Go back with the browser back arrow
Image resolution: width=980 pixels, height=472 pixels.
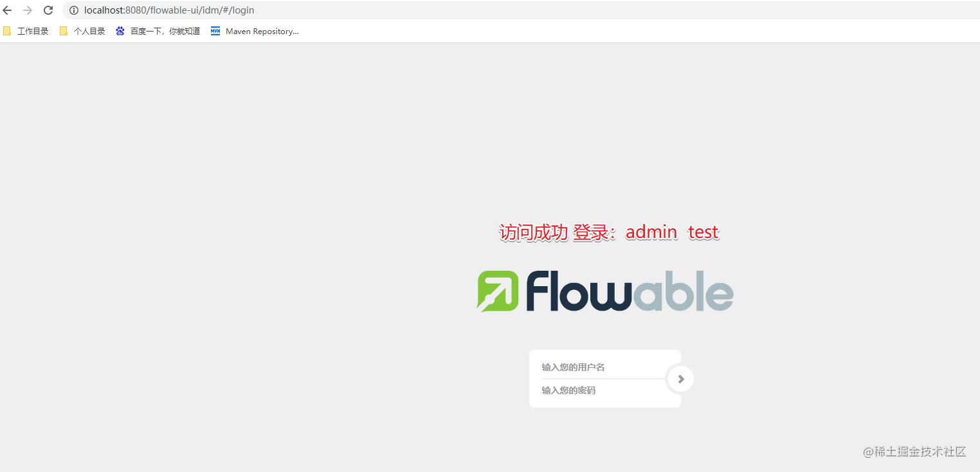click(x=8, y=10)
